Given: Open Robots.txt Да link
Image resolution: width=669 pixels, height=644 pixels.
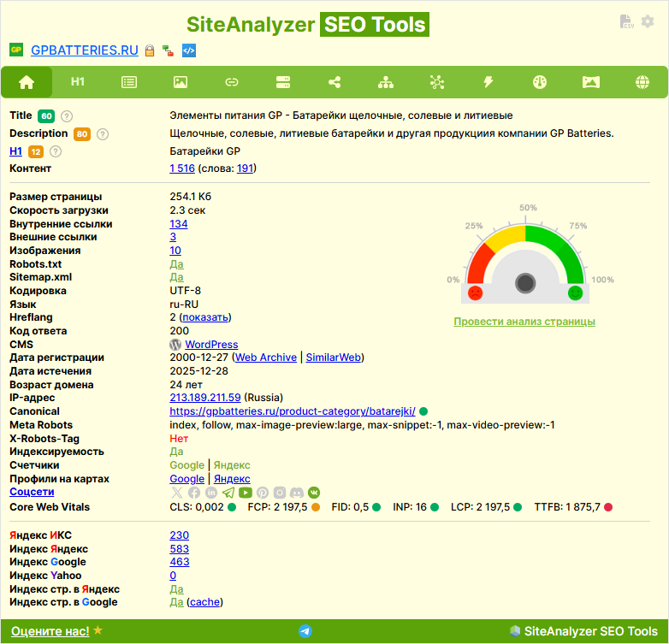Looking at the screenshot, I should [176, 264].
